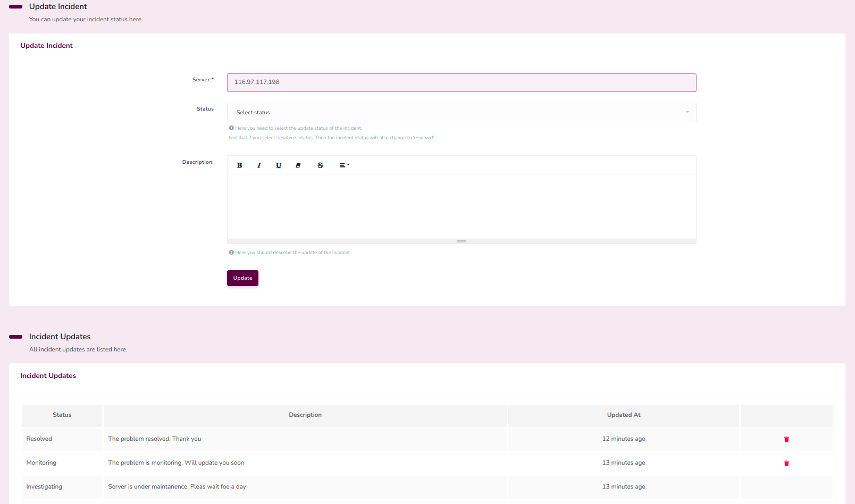This screenshot has width=855, height=504.
Task: Click the status dropdown arrow
Action: tap(687, 112)
